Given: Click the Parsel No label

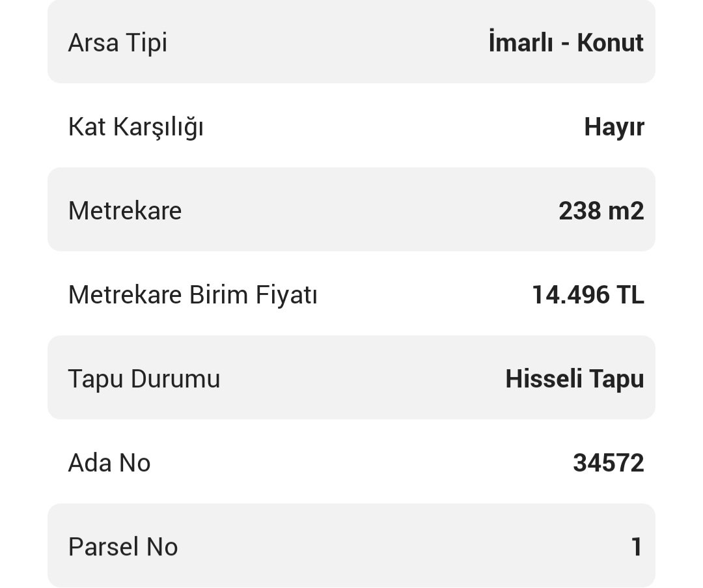Looking at the screenshot, I should [123, 547].
